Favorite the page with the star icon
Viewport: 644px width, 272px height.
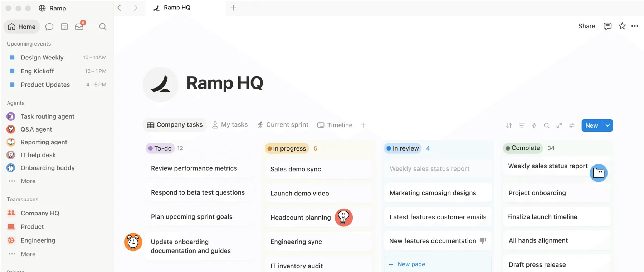pyautogui.click(x=622, y=26)
